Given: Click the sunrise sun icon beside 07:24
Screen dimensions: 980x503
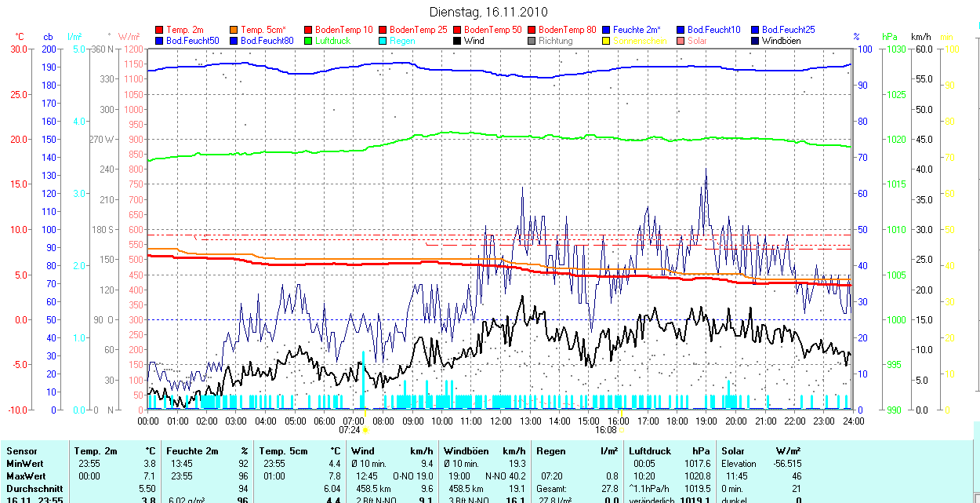Looking at the screenshot, I should pyautogui.click(x=366, y=430).
